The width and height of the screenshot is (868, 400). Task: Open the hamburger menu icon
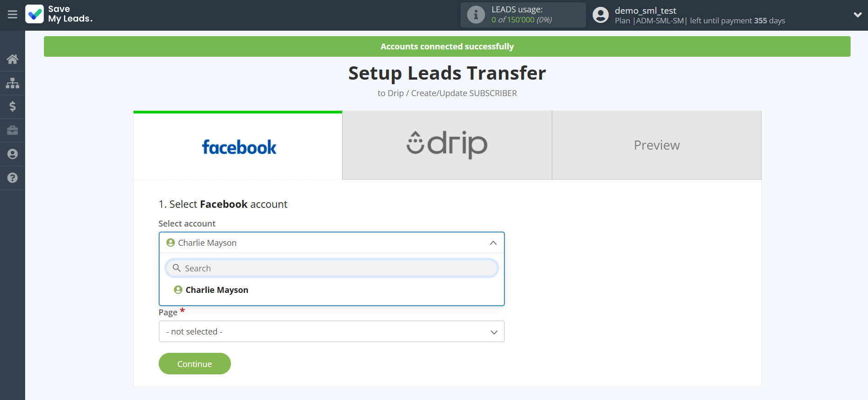click(12, 15)
